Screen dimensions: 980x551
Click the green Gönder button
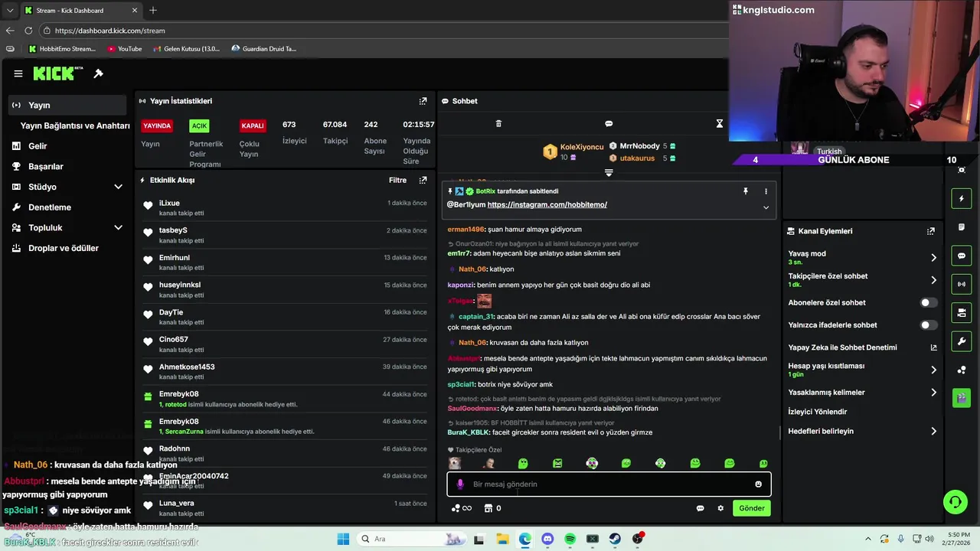(x=751, y=508)
